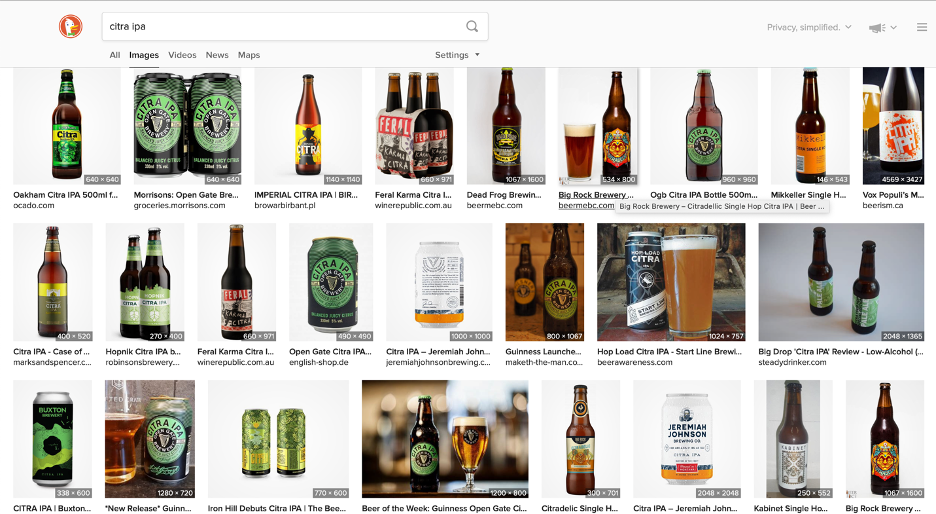Viewport: 936px width, 514px height.
Task: Open the Big Rock Brewery glass image
Action: click(x=598, y=126)
